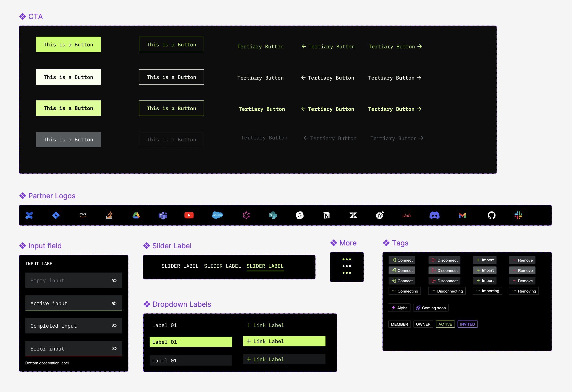The image size is (572, 392).
Task: Show the Error input field contents
Action: pyautogui.click(x=114, y=348)
